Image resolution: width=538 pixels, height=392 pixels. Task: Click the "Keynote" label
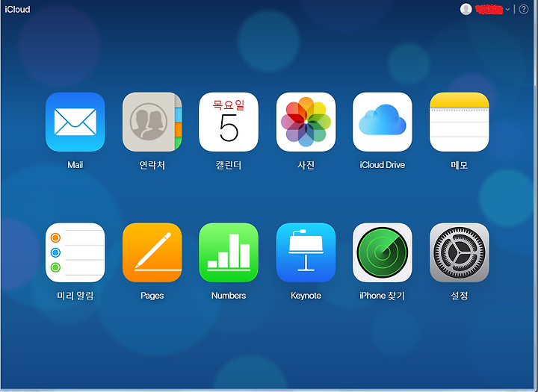[306, 296]
